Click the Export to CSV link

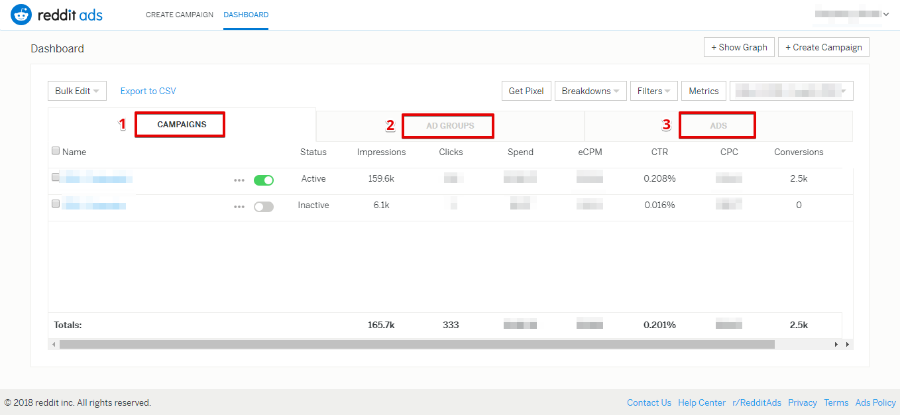[x=148, y=91]
